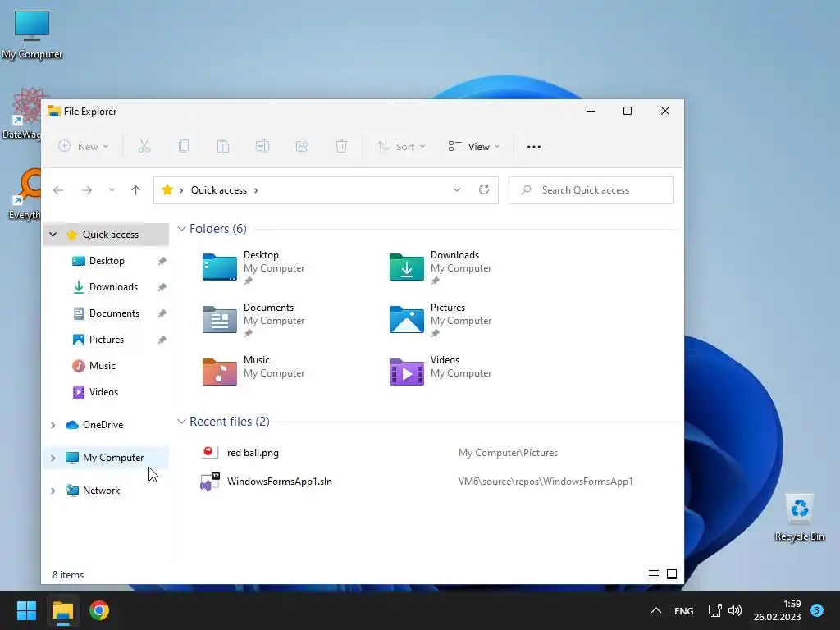Launch Google Chrome from taskbar

[99, 610]
